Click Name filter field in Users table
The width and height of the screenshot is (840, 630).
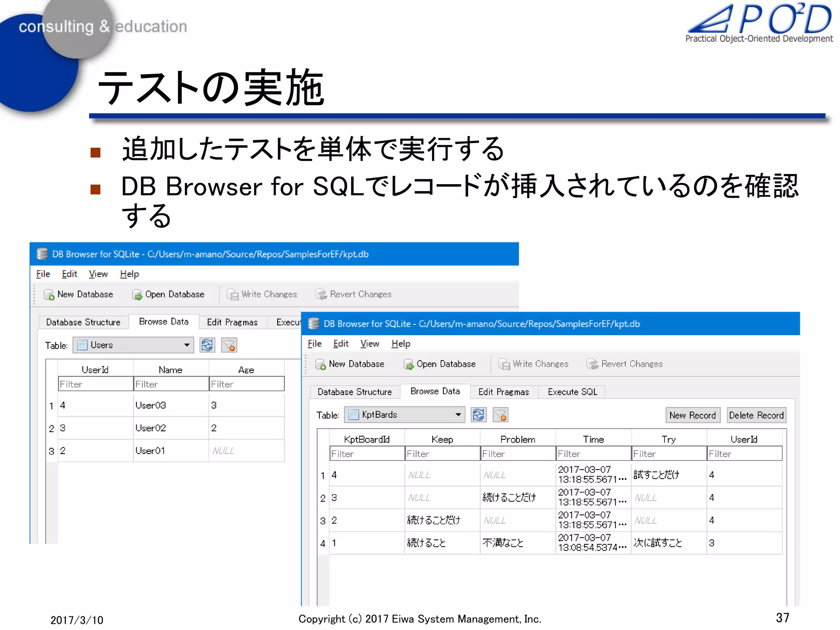coord(171,384)
